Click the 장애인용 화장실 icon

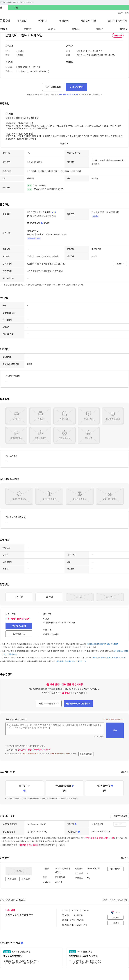point(79,496)
